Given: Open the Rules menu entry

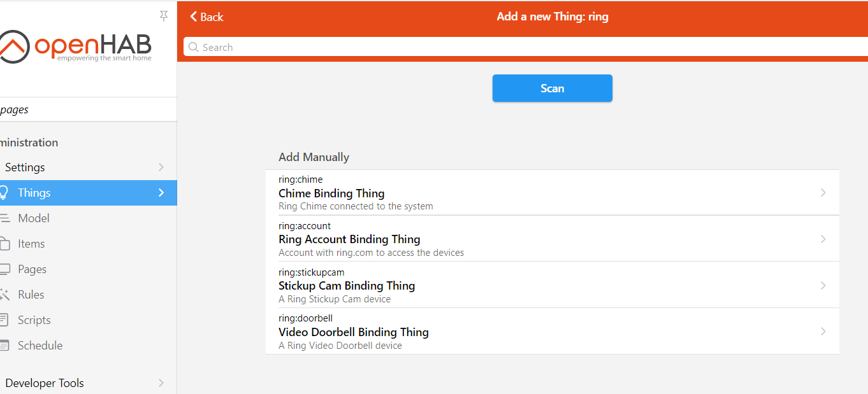Looking at the screenshot, I should [31, 295].
